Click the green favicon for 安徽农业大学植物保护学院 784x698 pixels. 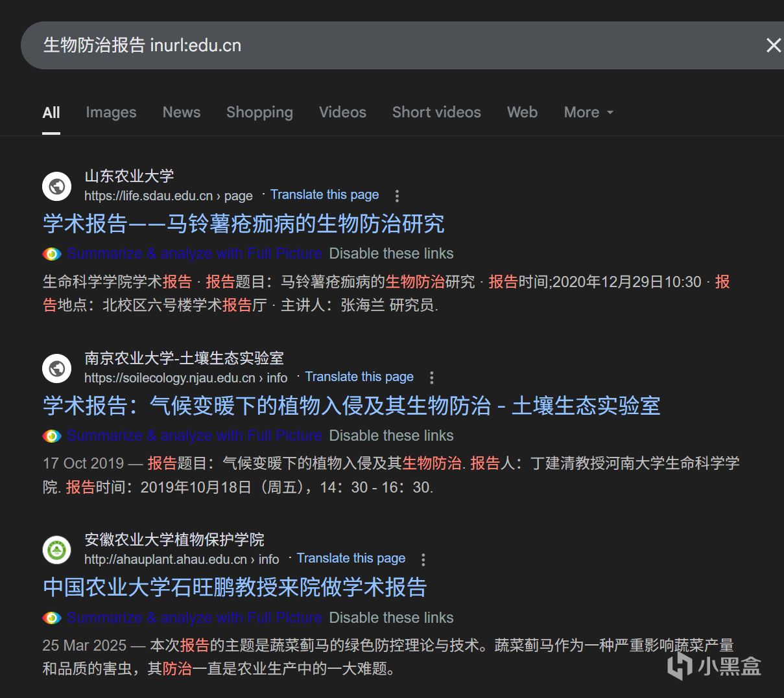(x=57, y=550)
